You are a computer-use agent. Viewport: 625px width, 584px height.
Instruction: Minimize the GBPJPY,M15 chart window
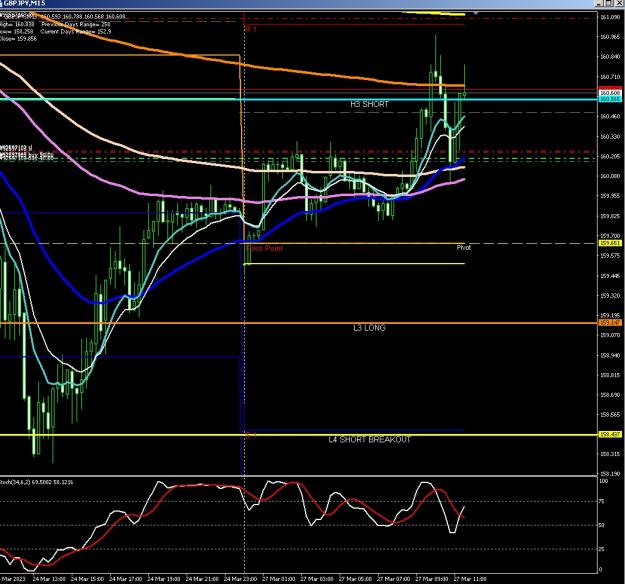(x=600, y=3)
